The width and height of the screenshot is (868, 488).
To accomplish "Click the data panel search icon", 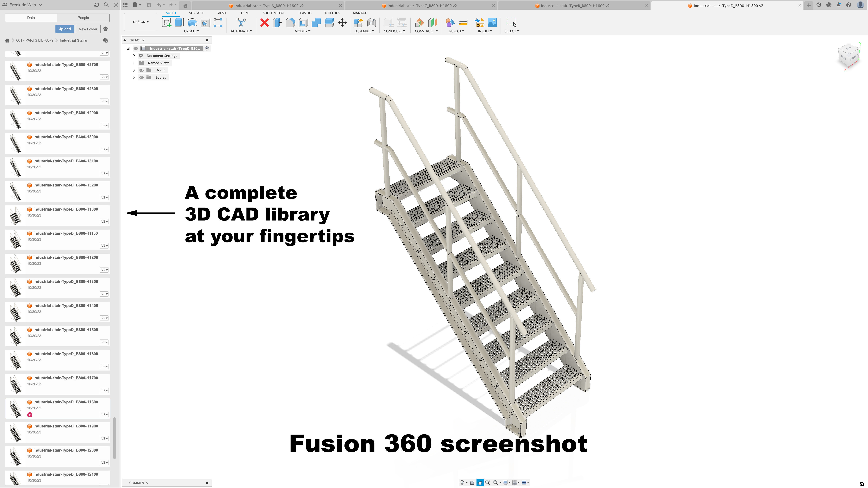I will pos(107,5).
